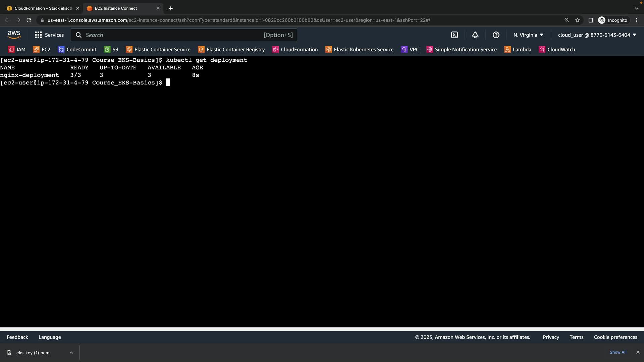Screen dimensions: 644x362
Task: Open the Feedback link in the footer
Action: point(17,337)
